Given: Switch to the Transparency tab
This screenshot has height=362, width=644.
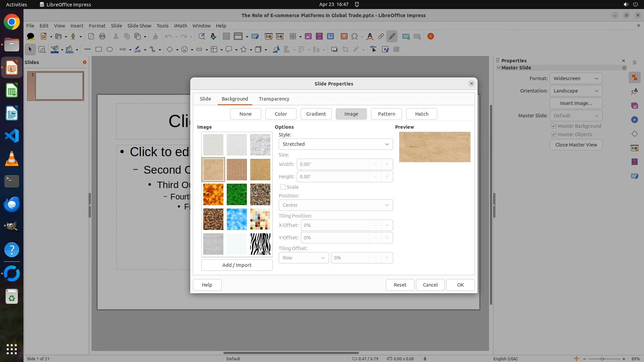Looking at the screenshot, I should (274, 99).
